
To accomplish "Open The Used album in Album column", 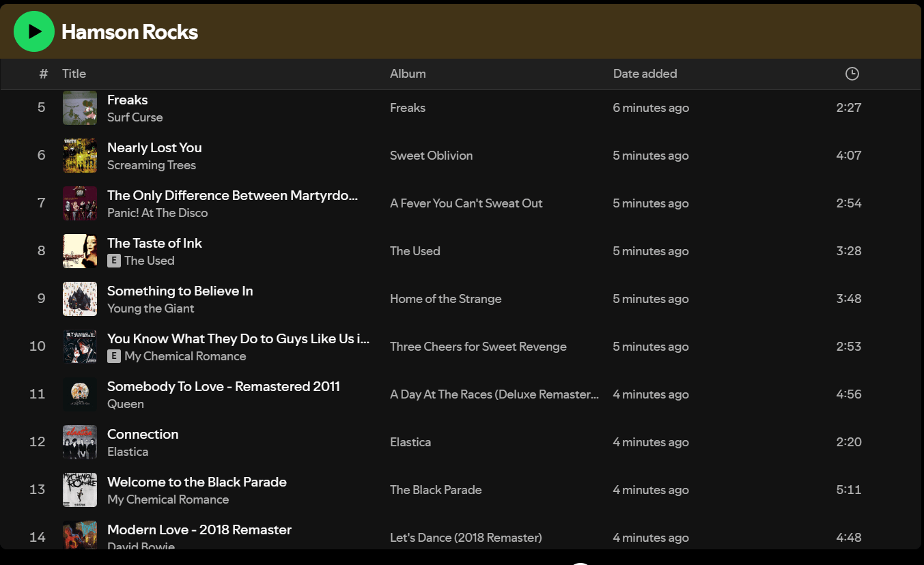I will (415, 251).
